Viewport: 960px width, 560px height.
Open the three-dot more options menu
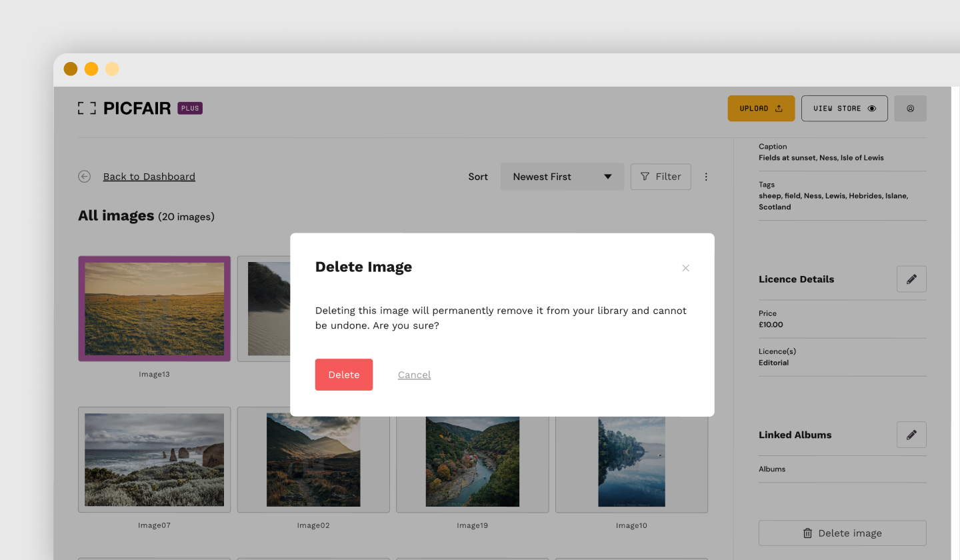click(706, 177)
